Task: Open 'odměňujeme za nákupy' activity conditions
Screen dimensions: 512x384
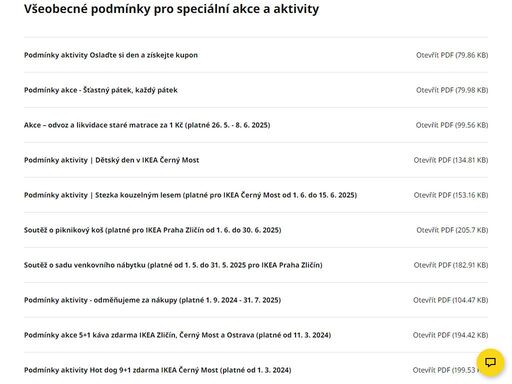Action: tap(152, 300)
